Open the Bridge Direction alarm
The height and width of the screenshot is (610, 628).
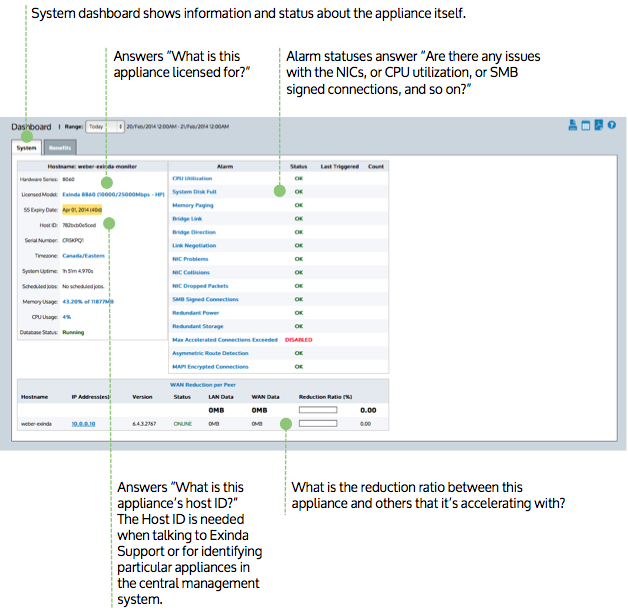pyautogui.click(x=194, y=232)
